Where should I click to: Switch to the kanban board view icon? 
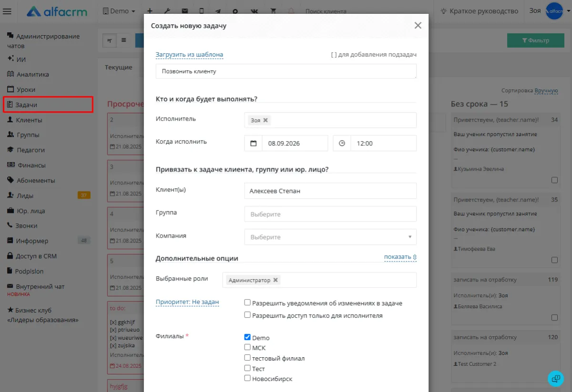pyautogui.click(x=110, y=40)
